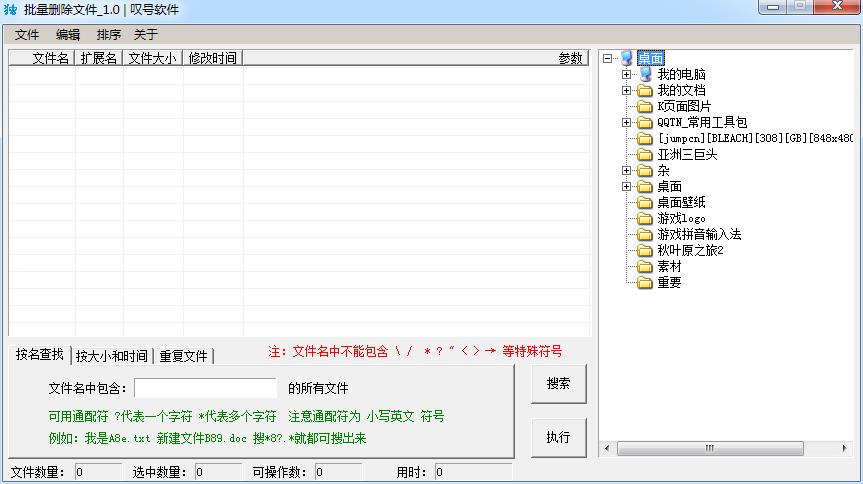Click the 可操作数 value field

tap(338, 472)
